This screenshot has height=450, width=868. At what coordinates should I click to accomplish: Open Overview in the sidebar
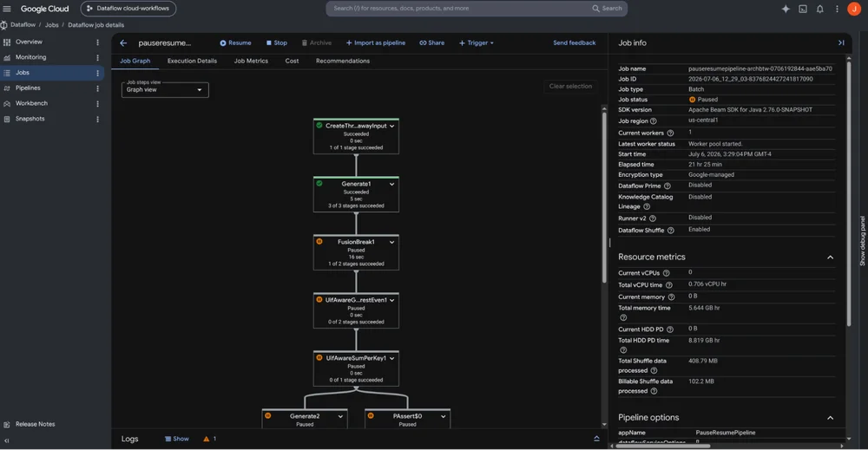click(x=29, y=42)
